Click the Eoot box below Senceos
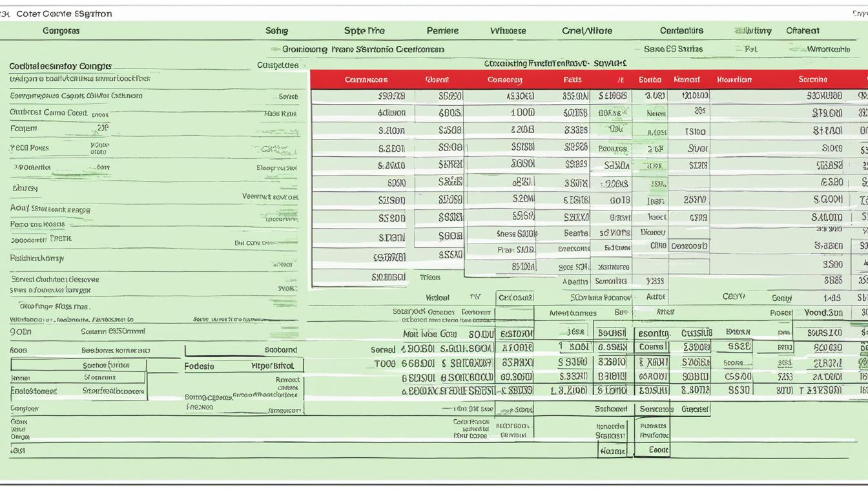Screen dimensions: 868x496 coord(653,448)
